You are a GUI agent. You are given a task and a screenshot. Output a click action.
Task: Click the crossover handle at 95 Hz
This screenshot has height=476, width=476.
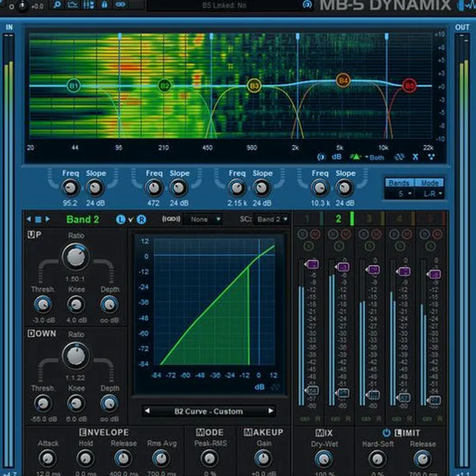click(x=120, y=36)
